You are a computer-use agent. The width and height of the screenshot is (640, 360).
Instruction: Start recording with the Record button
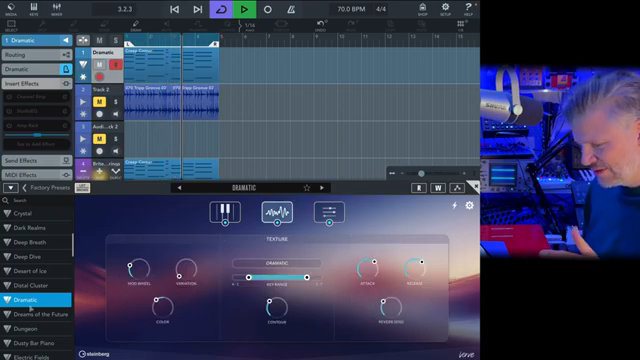tap(267, 9)
